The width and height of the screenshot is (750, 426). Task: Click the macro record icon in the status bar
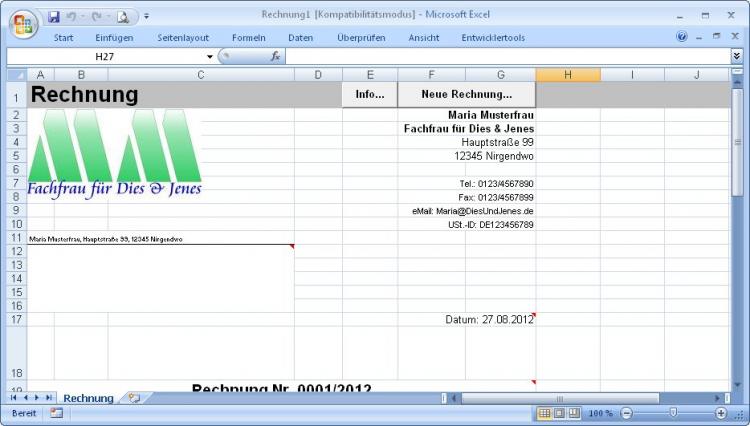click(56, 413)
